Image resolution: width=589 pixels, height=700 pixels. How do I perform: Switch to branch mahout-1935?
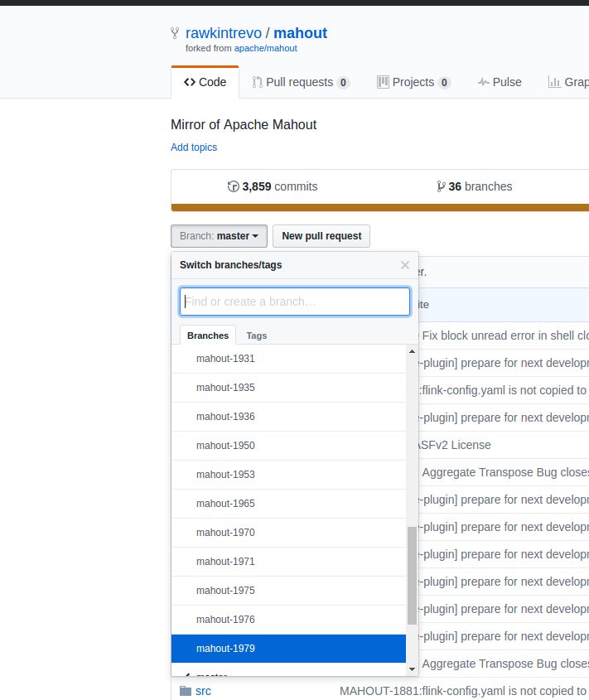tap(289, 388)
